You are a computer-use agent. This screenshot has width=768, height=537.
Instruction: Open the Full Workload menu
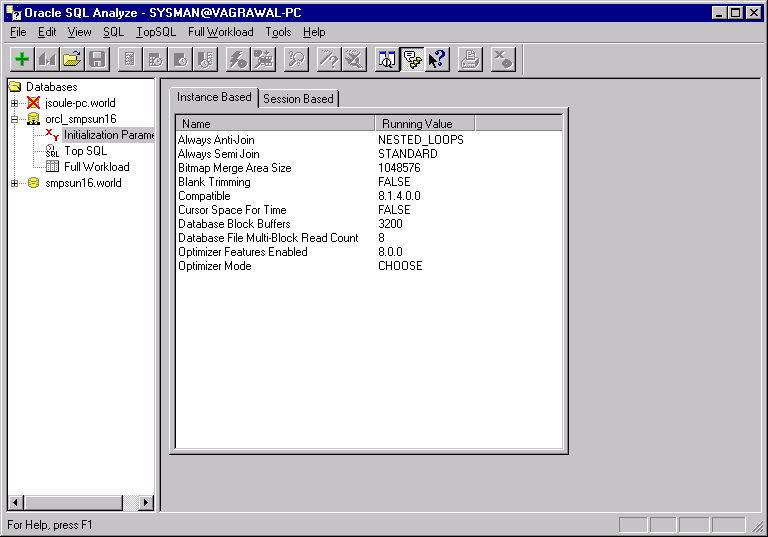pos(220,32)
